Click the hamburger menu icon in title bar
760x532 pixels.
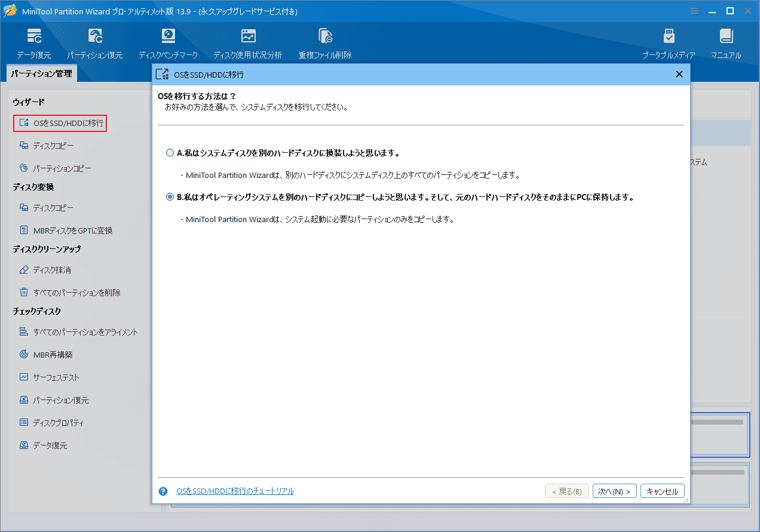click(x=694, y=11)
